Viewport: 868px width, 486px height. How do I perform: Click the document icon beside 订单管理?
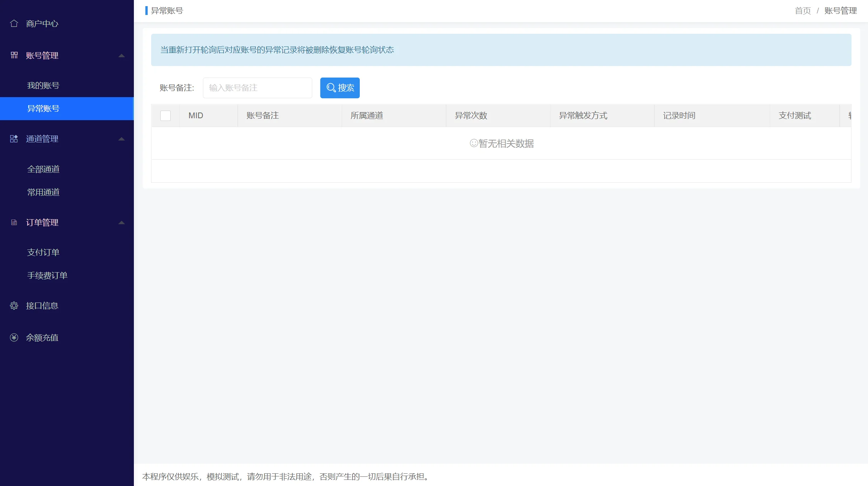click(x=14, y=222)
